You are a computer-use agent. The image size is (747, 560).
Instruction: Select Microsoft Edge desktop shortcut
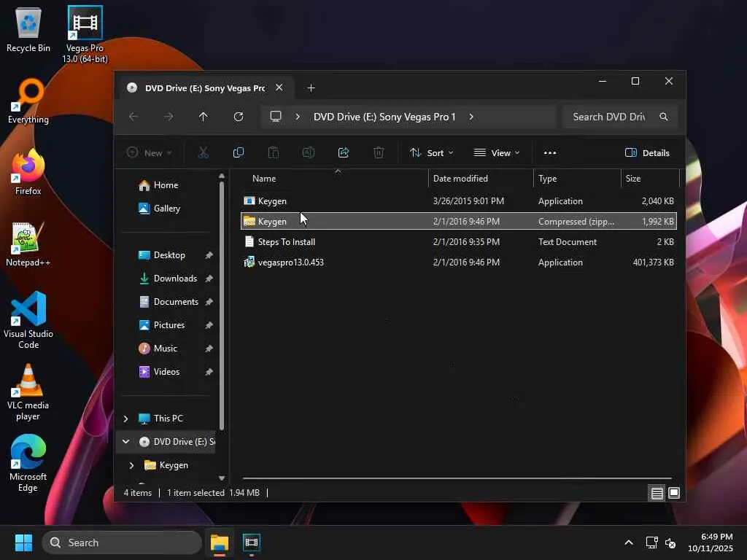pos(28,463)
